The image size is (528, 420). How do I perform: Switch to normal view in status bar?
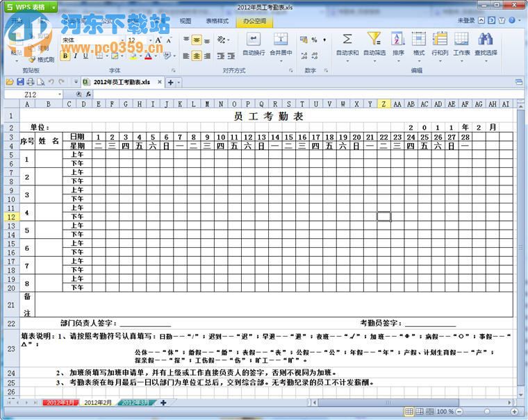pos(409,411)
